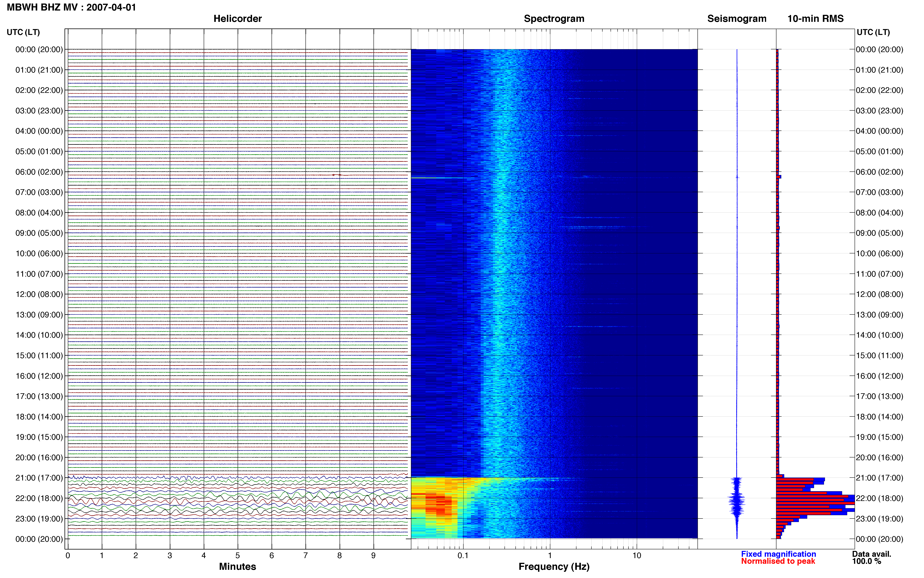Screen dimensions: 924x578
Task: Select '17:00 (13:00)' on the RMS time axis
Action: pos(880,396)
